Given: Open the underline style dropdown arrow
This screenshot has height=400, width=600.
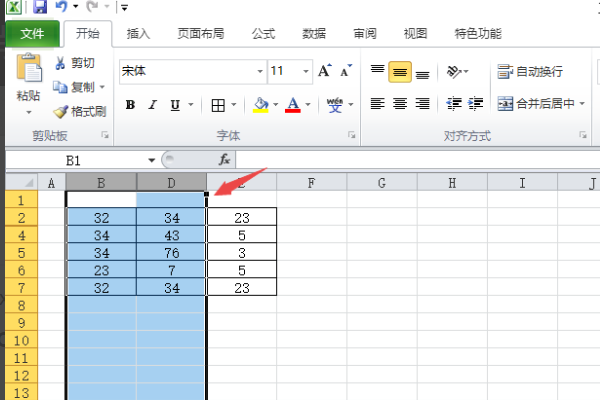Looking at the screenshot, I should [191, 104].
